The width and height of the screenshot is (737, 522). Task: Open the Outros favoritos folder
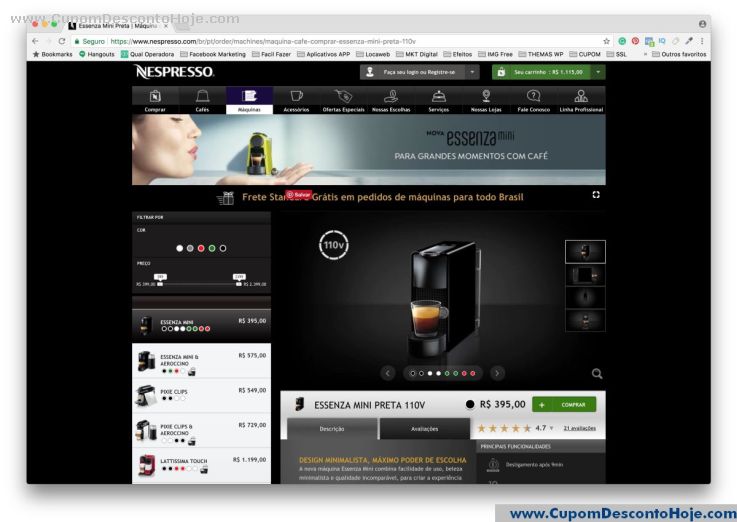(x=679, y=55)
